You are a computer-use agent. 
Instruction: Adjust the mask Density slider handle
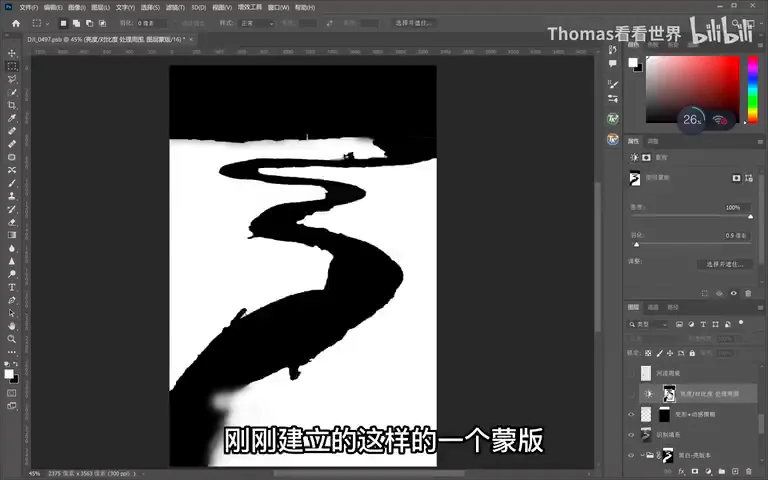pos(750,216)
